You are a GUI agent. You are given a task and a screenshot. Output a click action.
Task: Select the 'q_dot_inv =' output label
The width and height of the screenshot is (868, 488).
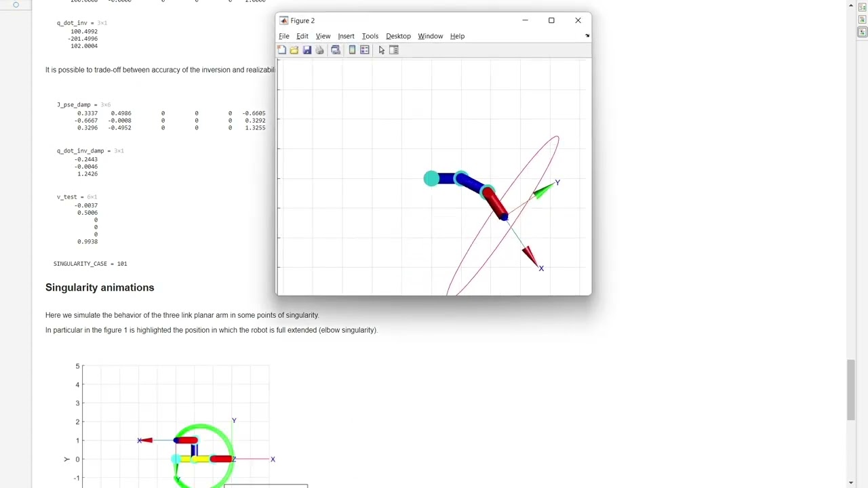coord(74,23)
